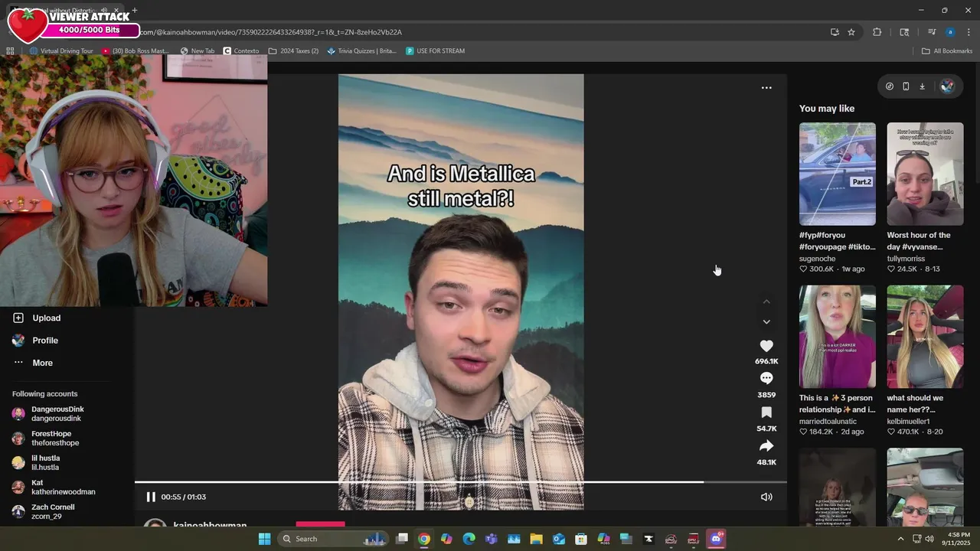Viewport: 980px width, 551px height.
Task: Open the Contexto bookmark
Action: click(x=241, y=51)
